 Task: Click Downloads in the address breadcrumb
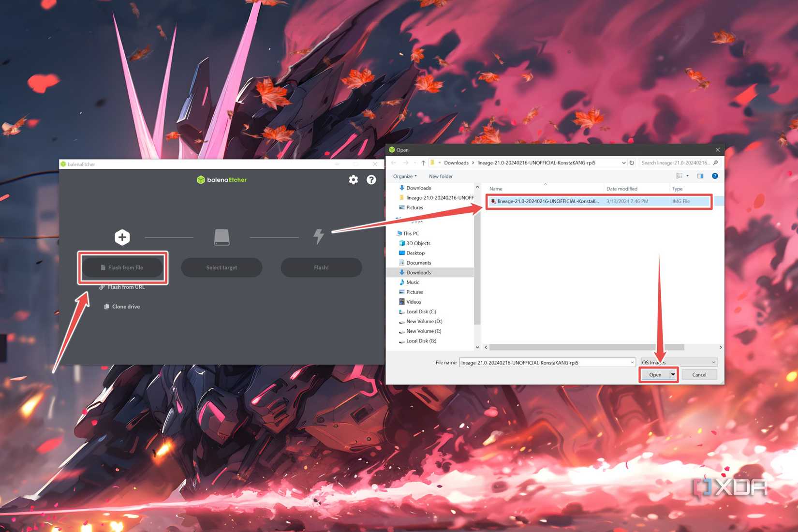coord(456,163)
